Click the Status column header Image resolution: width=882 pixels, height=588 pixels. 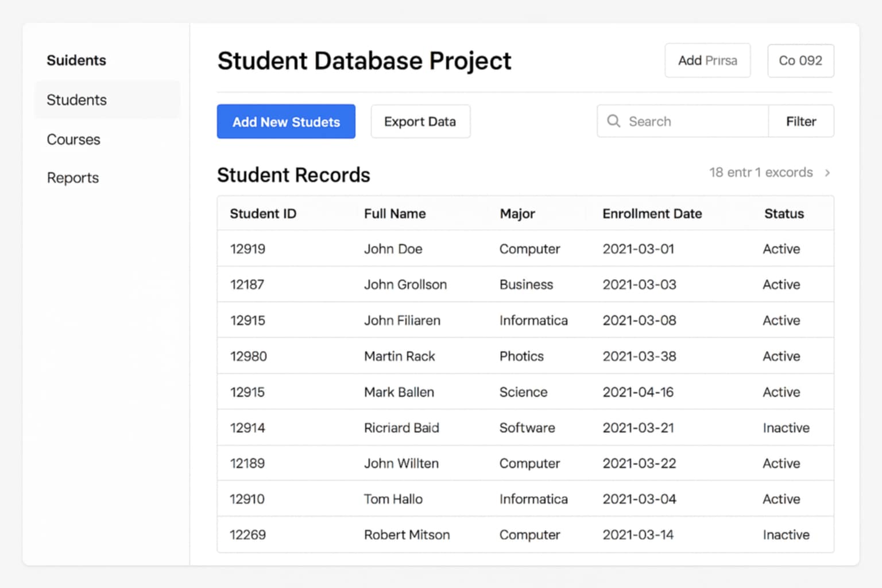coord(783,213)
